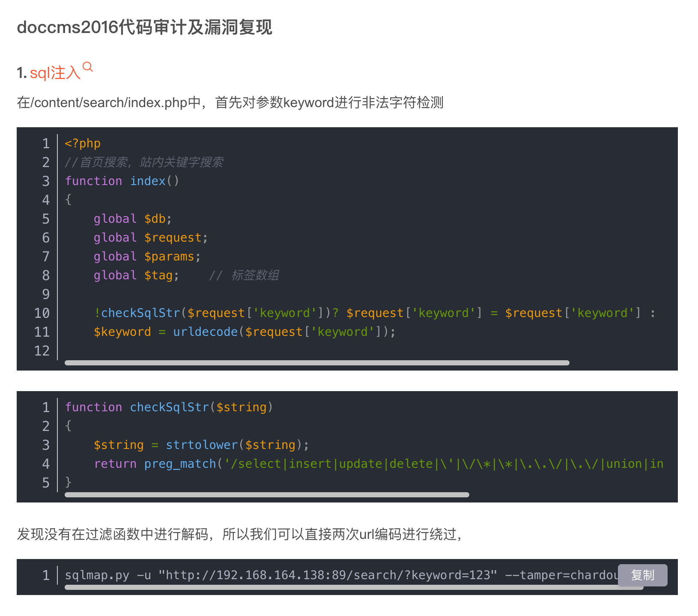Click the checkSqlStr code block's horizontal scrollbar
The width and height of the screenshot is (698, 616).
267,495
